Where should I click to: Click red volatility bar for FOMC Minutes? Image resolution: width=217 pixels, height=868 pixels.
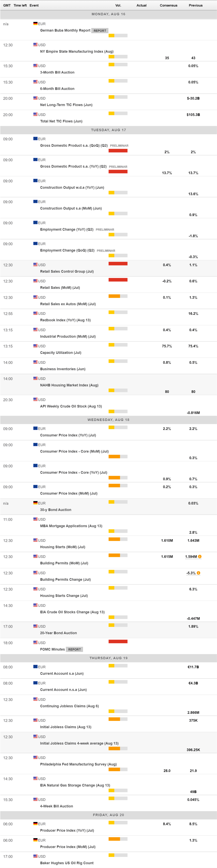pos(118,642)
